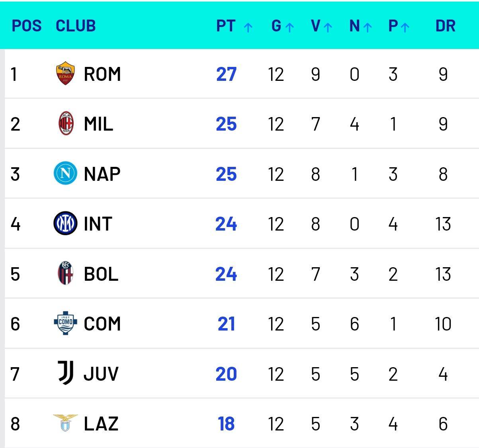Sort by G column arrow
Image resolution: width=479 pixels, height=448 pixels.
pos(289,27)
